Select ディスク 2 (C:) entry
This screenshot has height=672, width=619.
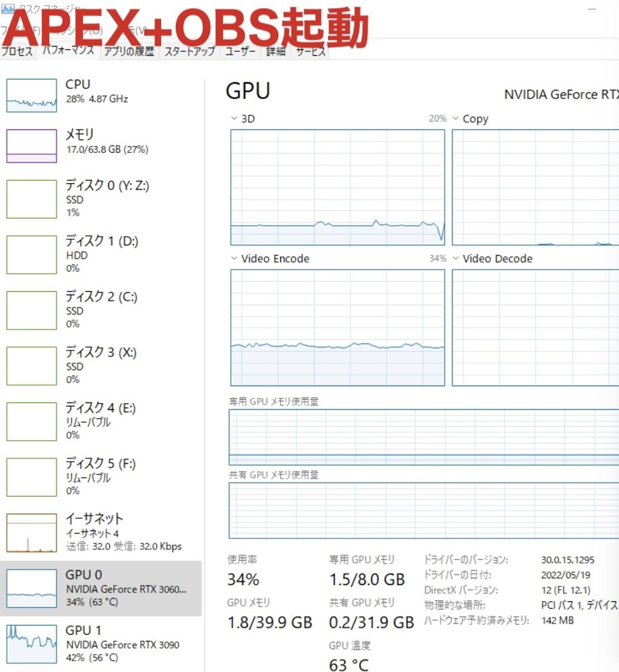101,310
